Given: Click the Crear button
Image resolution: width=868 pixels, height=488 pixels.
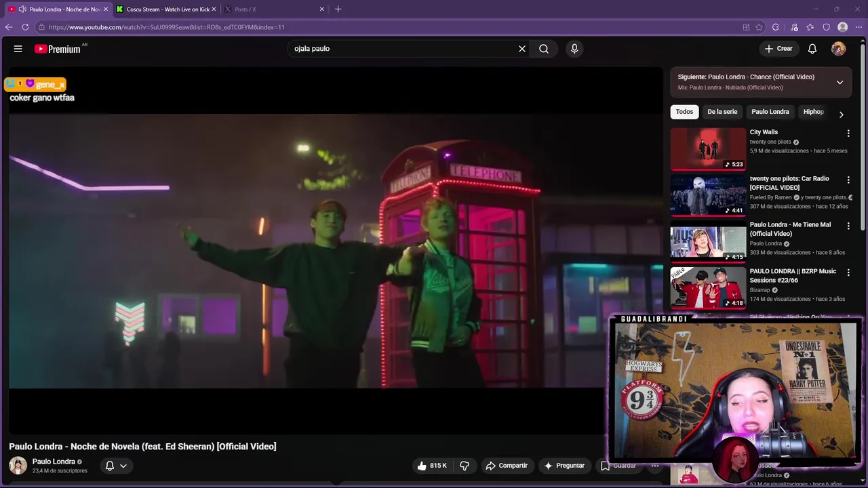Looking at the screenshot, I should [x=778, y=49].
